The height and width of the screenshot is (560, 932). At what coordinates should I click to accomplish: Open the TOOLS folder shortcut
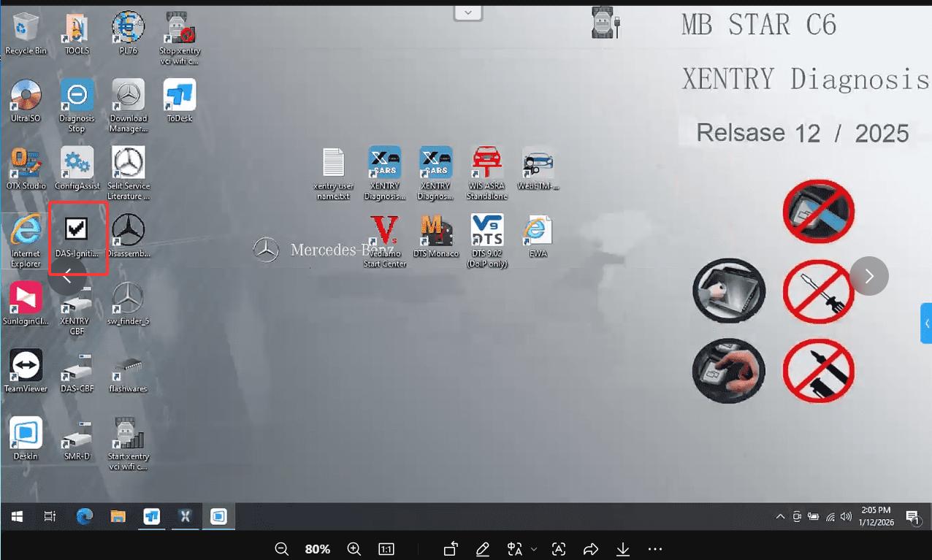click(77, 34)
